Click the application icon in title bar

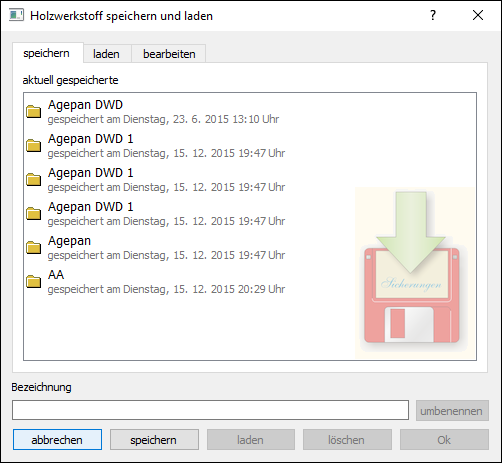tap(16, 15)
